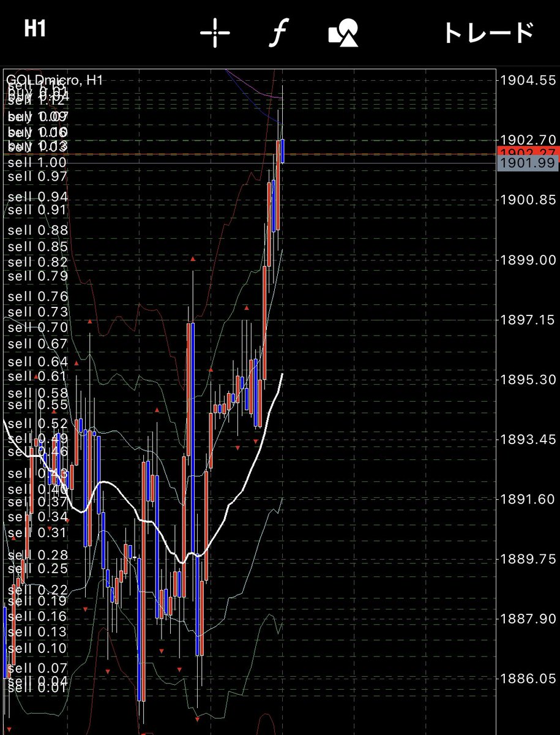This screenshot has height=735, width=560.
Task: Select the sell 0.61 order label
Action: click(37, 376)
